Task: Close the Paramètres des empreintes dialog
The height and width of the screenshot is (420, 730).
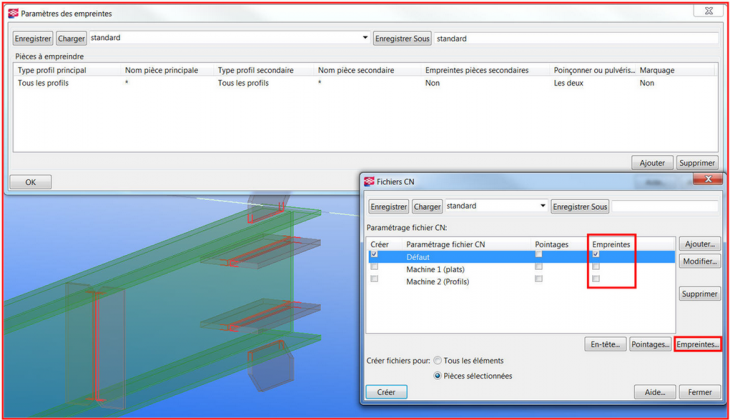Action: pos(708,10)
